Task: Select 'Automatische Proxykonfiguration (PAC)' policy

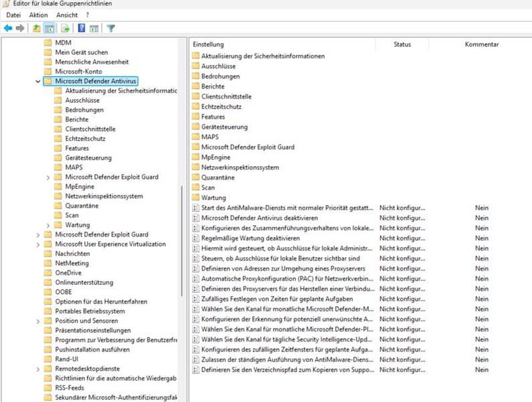Action: 287,279
